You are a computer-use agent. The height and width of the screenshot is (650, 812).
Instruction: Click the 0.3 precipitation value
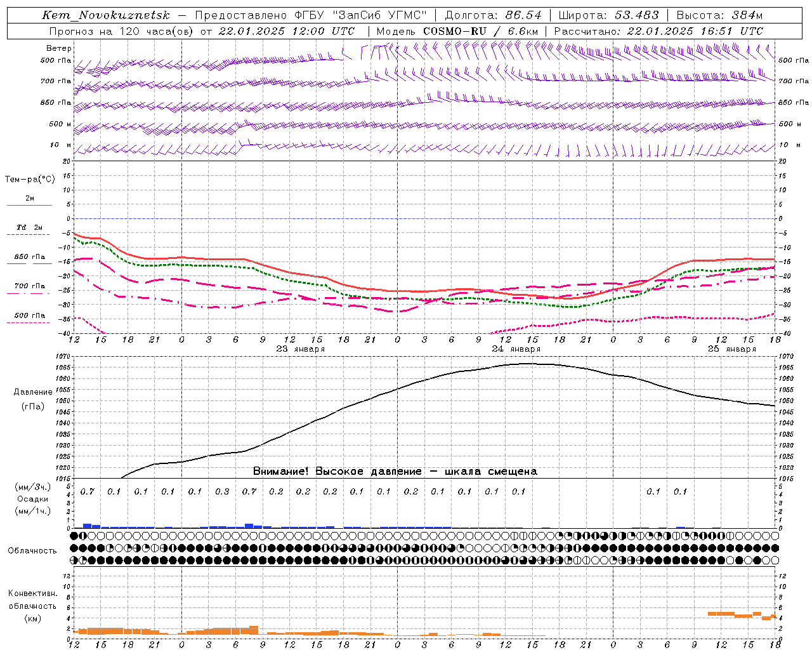[x=222, y=491]
